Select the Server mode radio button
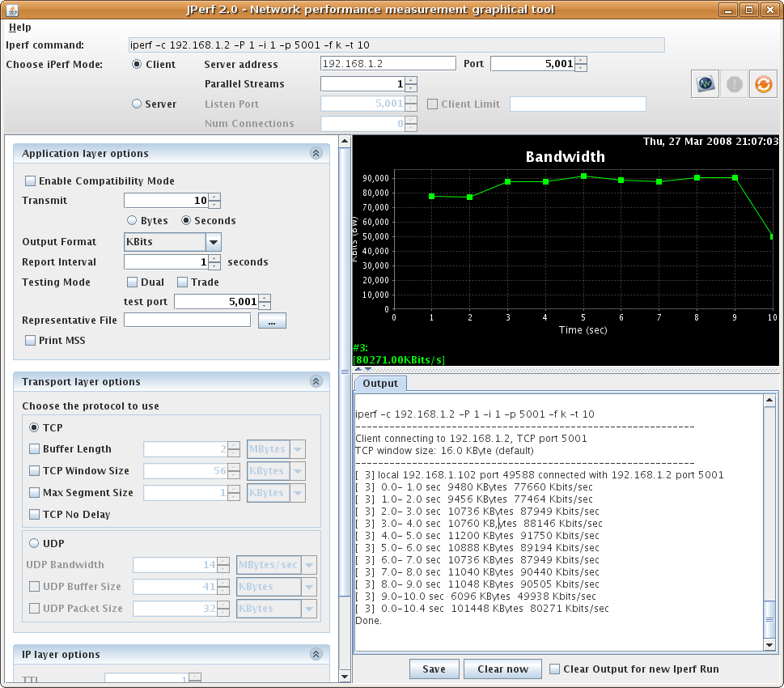Image resolution: width=784 pixels, height=688 pixels. coord(137,104)
